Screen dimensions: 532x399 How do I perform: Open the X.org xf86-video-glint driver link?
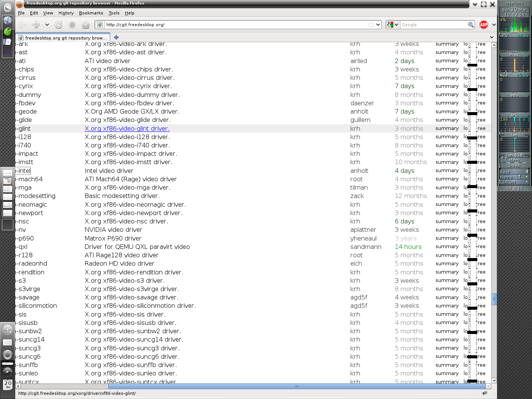(x=127, y=128)
